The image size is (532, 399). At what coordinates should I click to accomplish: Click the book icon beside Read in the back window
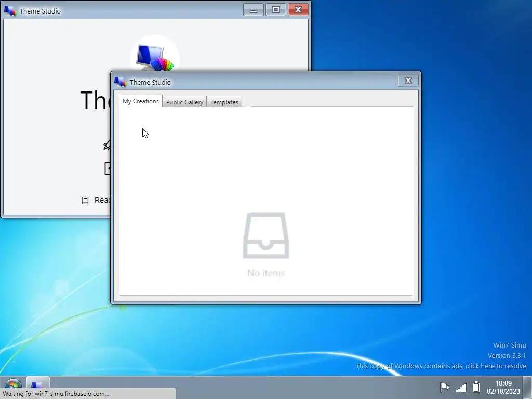tap(85, 200)
